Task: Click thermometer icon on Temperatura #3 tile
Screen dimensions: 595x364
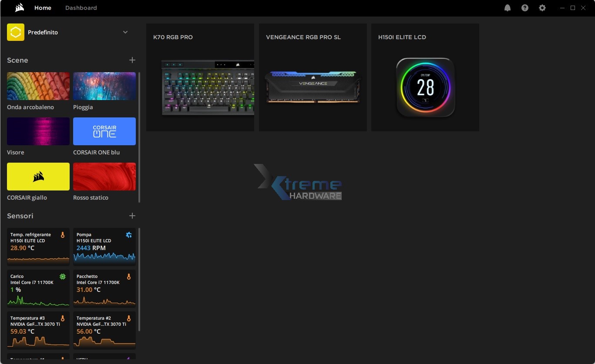Action: pyautogui.click(x=61, y=318)
